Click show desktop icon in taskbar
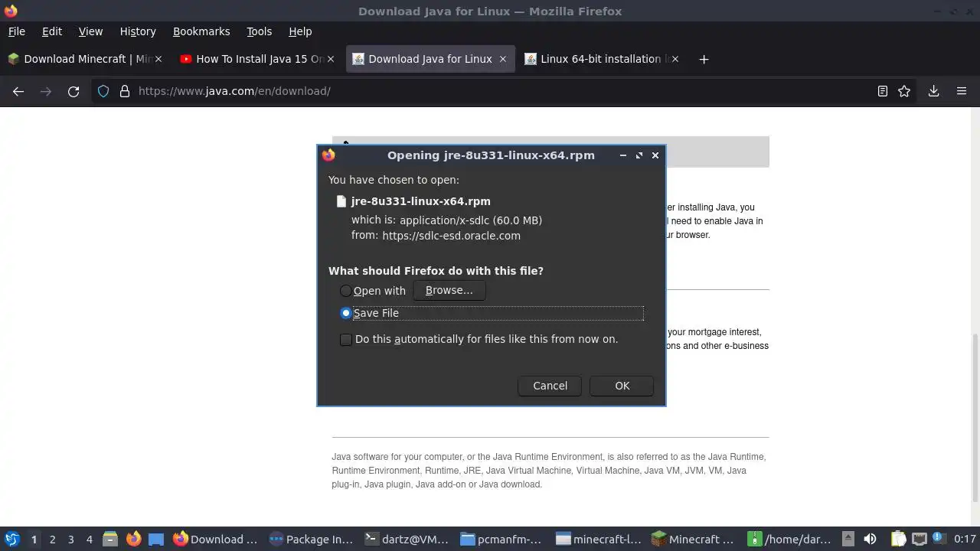Viewport: 980px width, 551px height. 156,539
